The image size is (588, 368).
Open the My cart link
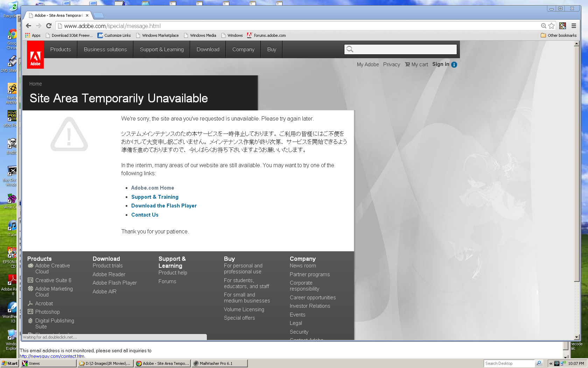pos(416,64)
